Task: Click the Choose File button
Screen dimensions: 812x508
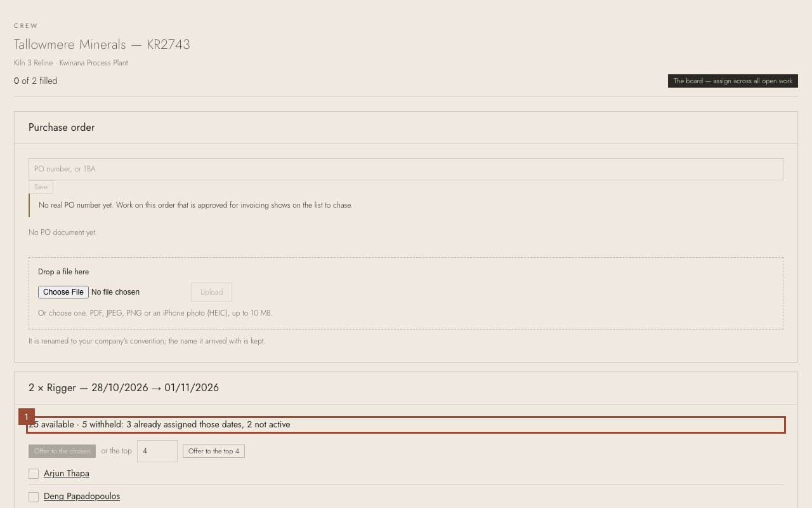Action: coord(63,292)
